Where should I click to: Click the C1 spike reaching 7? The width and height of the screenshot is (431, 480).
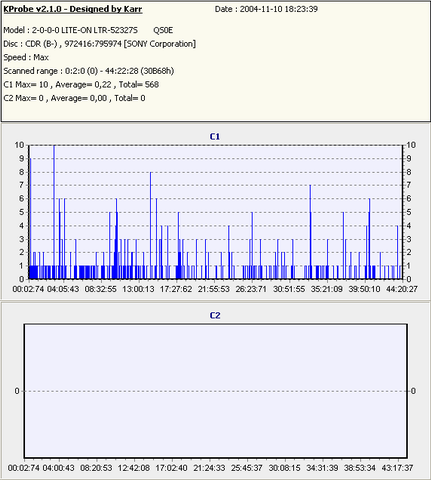coord(310,232)
